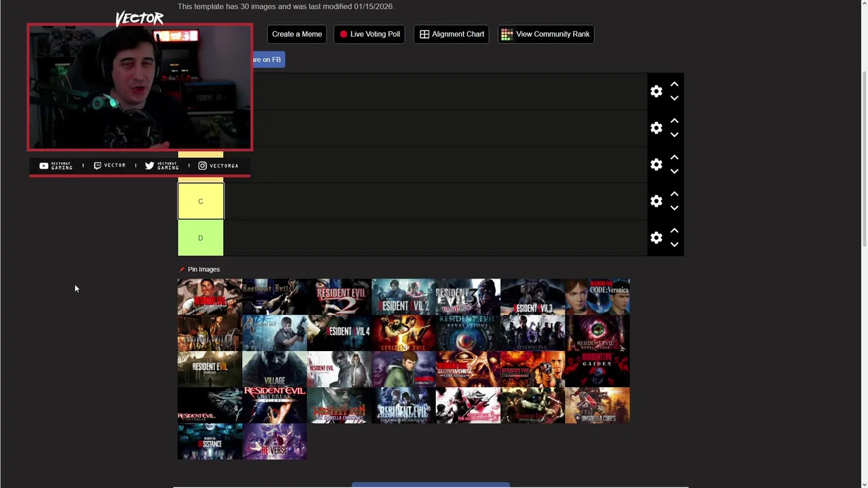Move the C tier row up
Viewport: 868px width, 488px height.
(674, 194)
